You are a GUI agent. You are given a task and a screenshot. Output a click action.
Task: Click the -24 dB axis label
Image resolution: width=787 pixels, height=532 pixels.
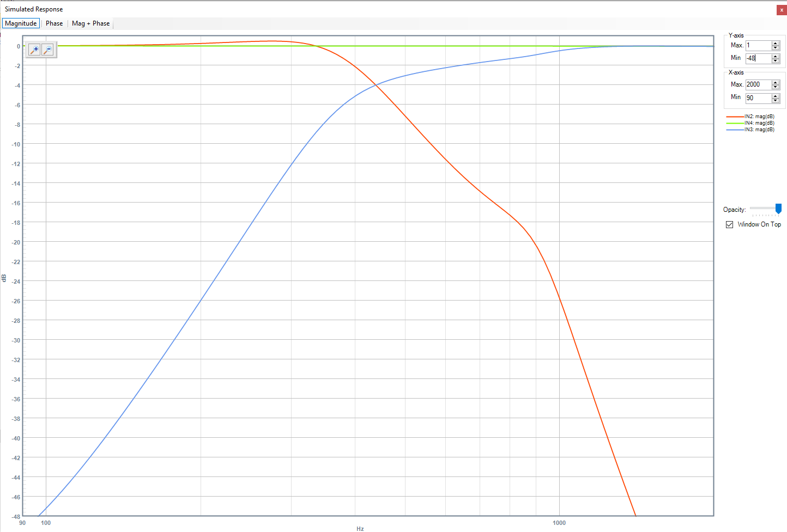tap(16, 282)
